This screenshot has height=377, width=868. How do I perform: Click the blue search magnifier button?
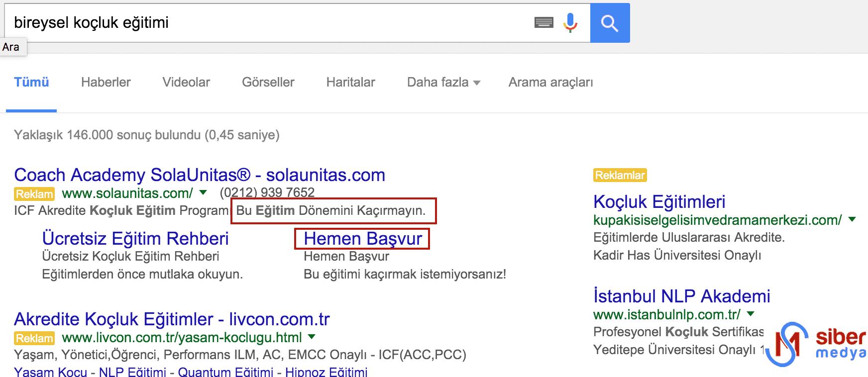pos(610,23)
